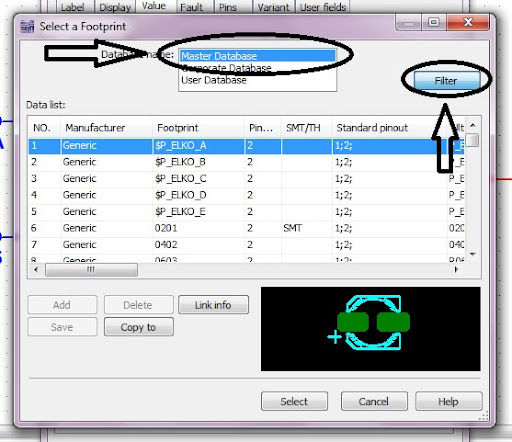This screenshot has height=442, width=512.
Task: Click the horizontal scrollbar thumb
Action: coord(91,270)
